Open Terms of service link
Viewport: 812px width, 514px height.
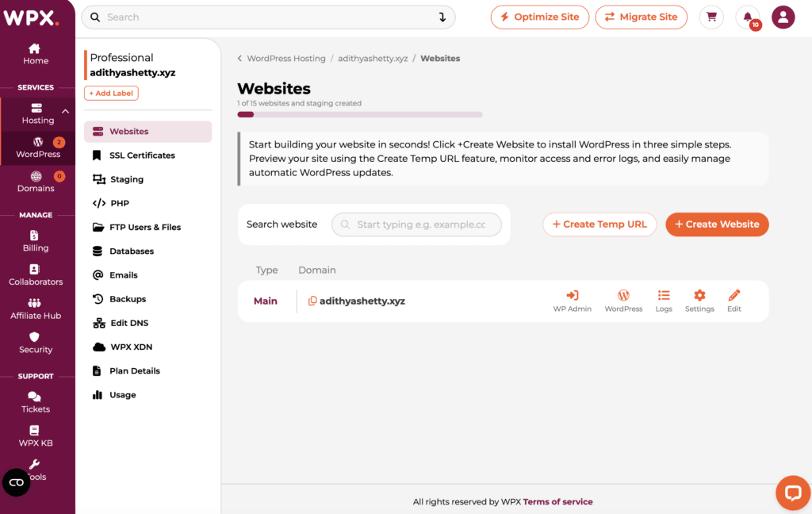[x=557, y=501]
